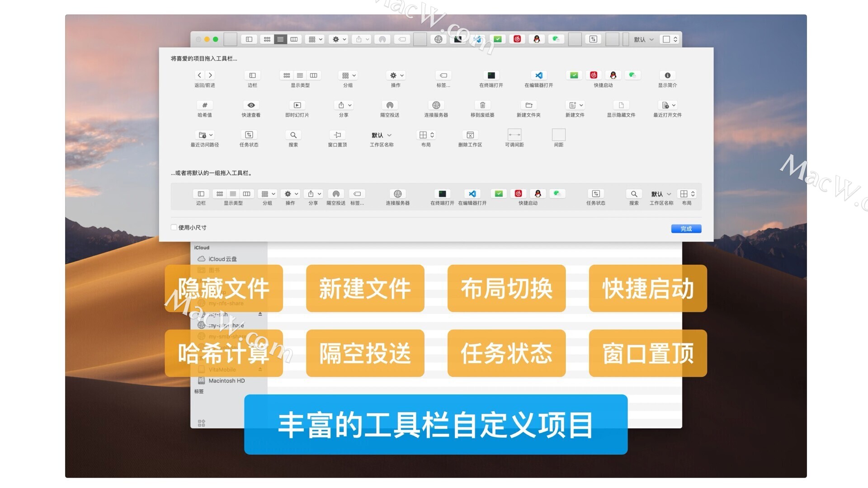Click the grid icon at sidebar bottom

pos(202,423)
